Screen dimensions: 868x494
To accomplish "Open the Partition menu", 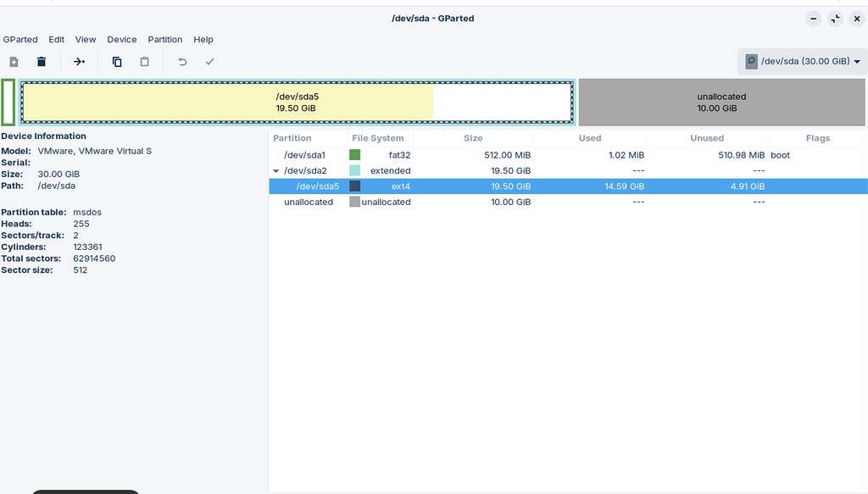I will pyautogui.click(x=165, y=39).
